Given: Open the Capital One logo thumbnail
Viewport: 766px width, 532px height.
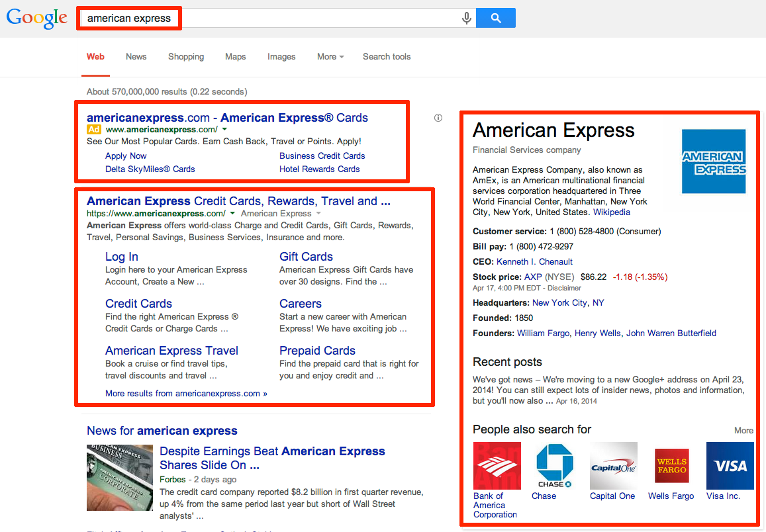Looking at the screenshot, I should 614,466.
